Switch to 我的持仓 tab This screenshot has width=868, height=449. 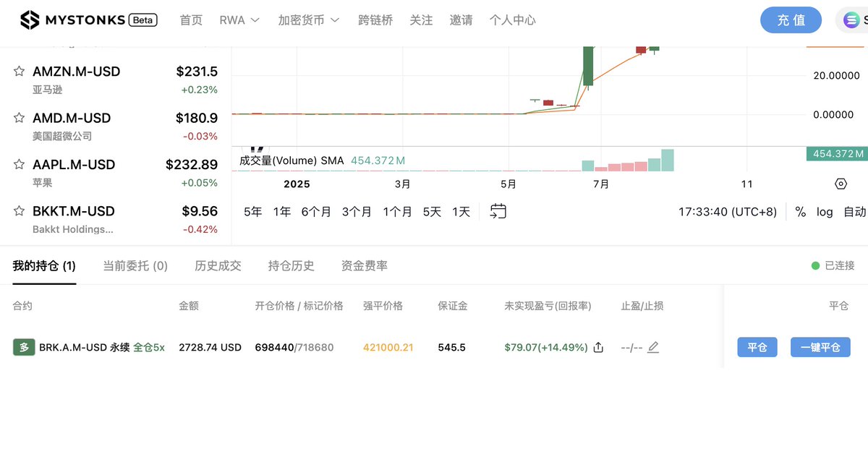(x=44, y=266)
